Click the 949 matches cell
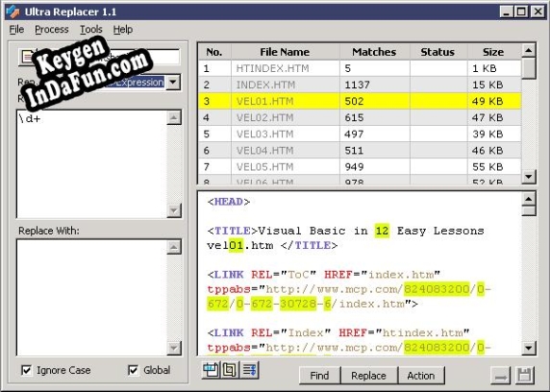550x392 pixels. coord(374,167)
